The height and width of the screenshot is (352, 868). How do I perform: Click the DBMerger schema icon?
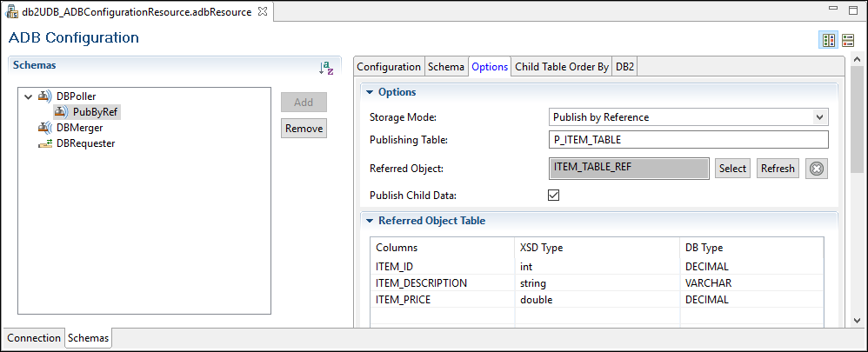coord(45,128)
